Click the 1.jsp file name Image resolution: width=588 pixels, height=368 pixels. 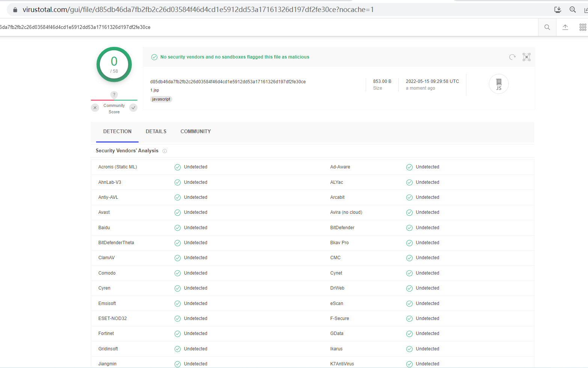(x=155, y=90)
